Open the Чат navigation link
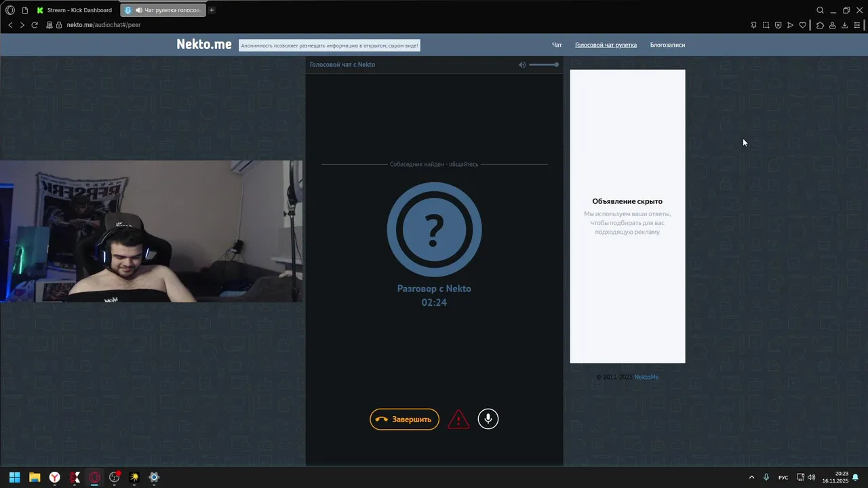868x488 pixels. click(x=557, y=45)
